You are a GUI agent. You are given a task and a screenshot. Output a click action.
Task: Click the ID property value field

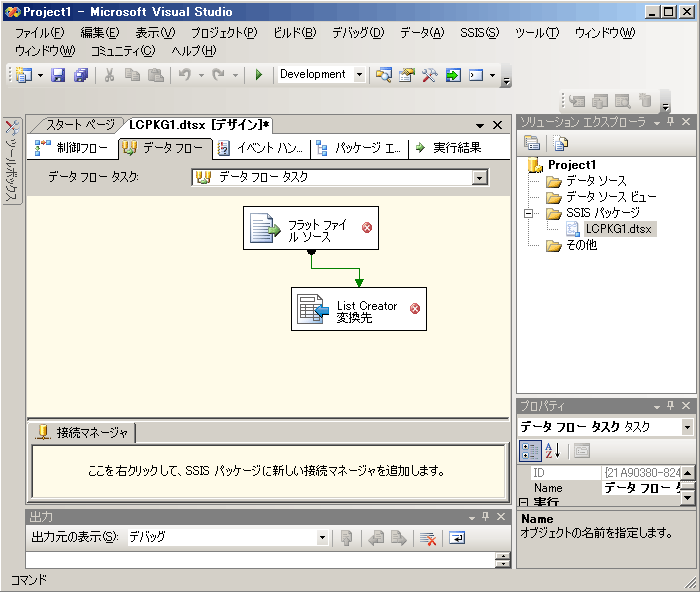pos(642,472)
